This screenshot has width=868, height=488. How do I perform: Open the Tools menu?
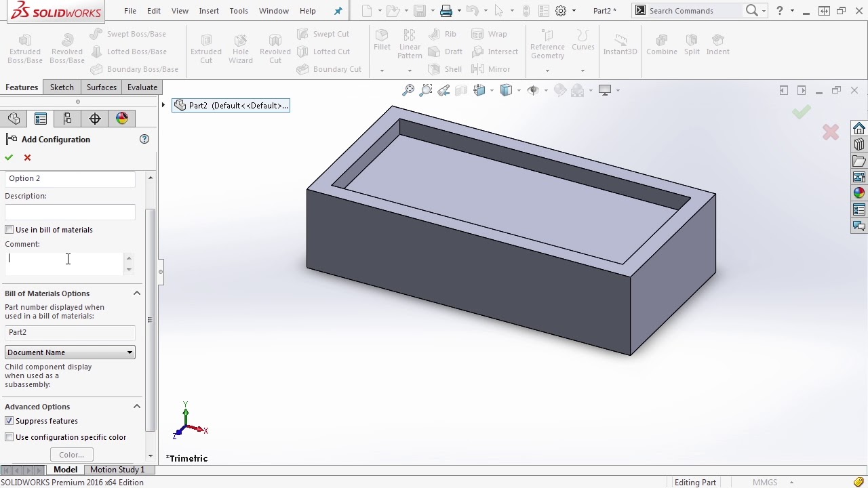coord(239,11)
